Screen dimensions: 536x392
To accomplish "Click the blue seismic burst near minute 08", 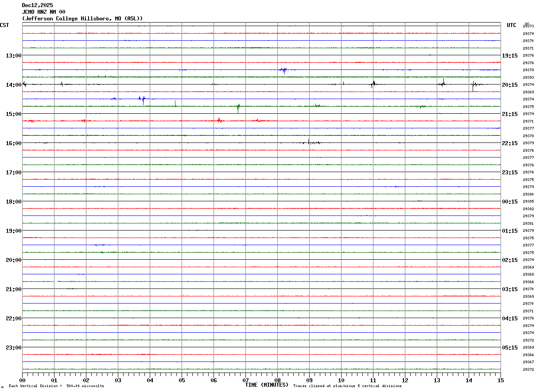I will point(283,70).
